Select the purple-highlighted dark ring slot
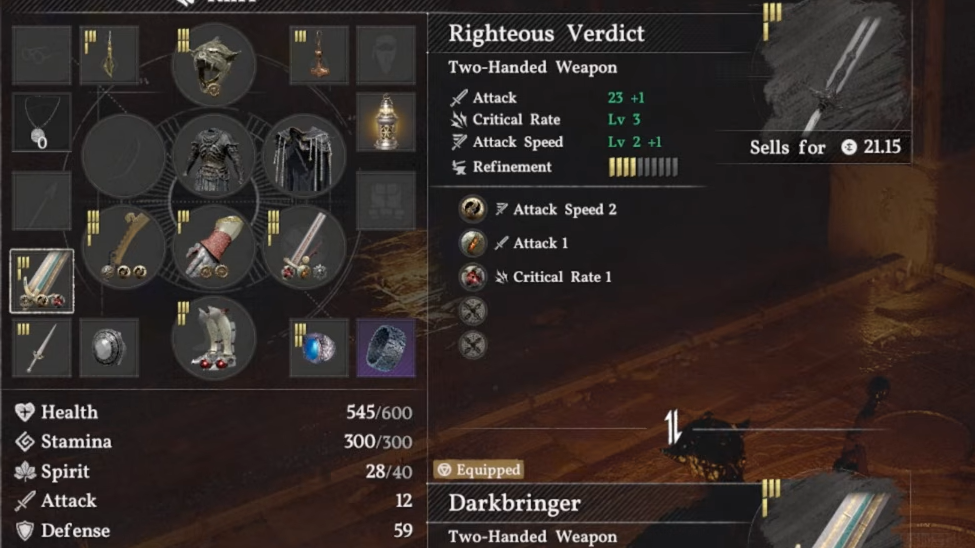The image size is (975, 548). tap(386, 348)
